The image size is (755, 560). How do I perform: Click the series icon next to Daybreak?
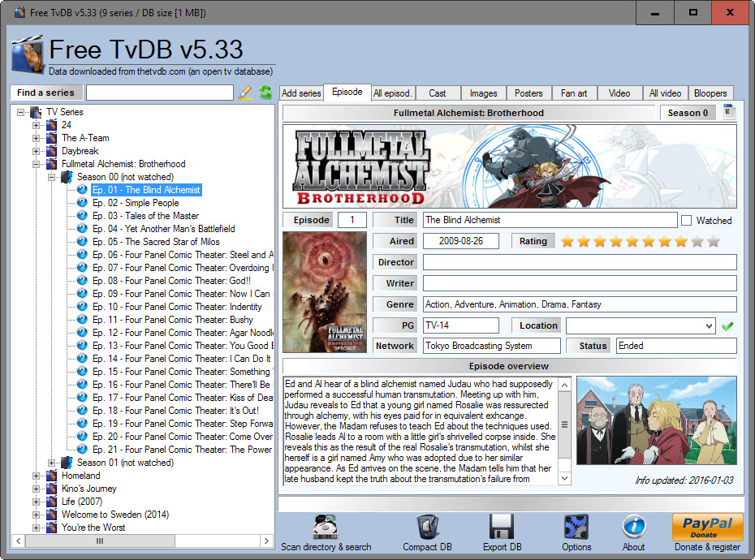tap(51, 151)
